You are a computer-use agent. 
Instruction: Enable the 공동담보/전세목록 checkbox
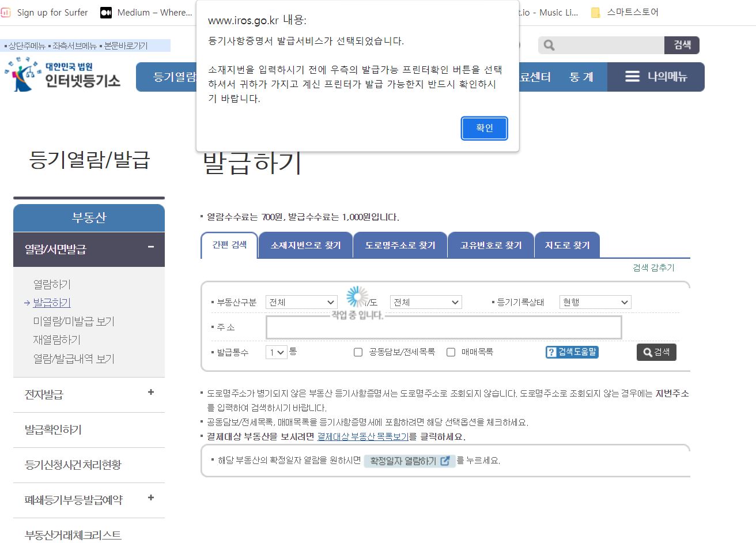click(x=358, y=352)
